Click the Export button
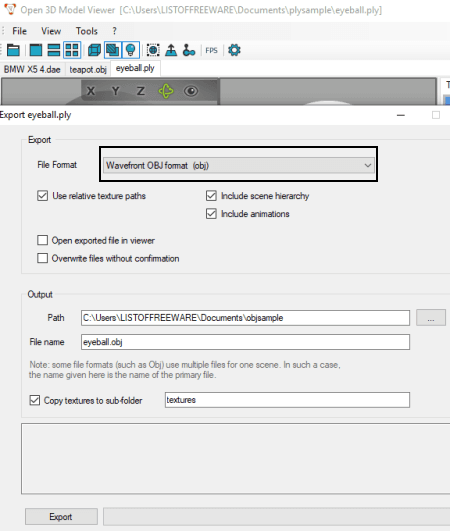450x531 pixels. pyautogui.click(x=61, y=516)
